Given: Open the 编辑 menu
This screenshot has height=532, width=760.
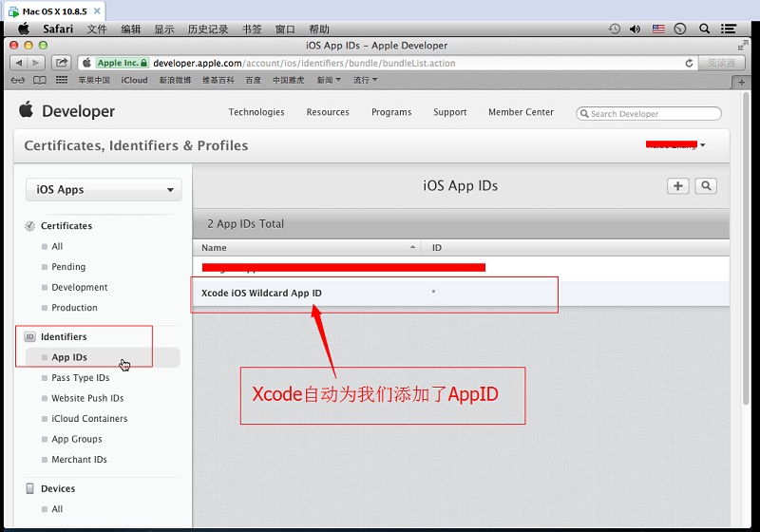Looking at the screenshot, I should click(130, 29).
